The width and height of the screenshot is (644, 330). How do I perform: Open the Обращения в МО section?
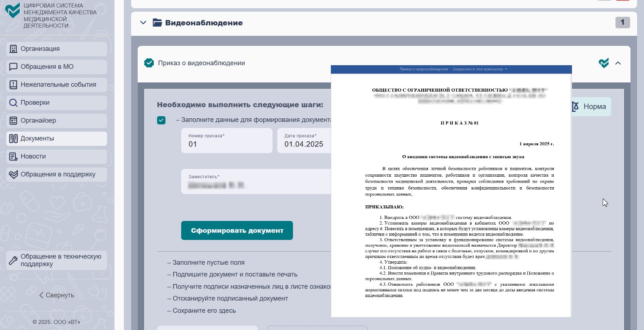point(57,67)
